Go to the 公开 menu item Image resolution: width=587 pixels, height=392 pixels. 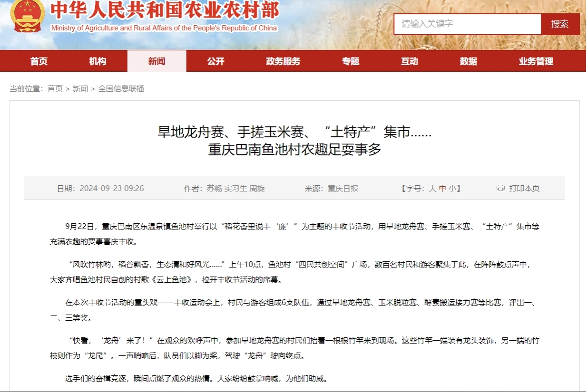[x=215, y=61]
